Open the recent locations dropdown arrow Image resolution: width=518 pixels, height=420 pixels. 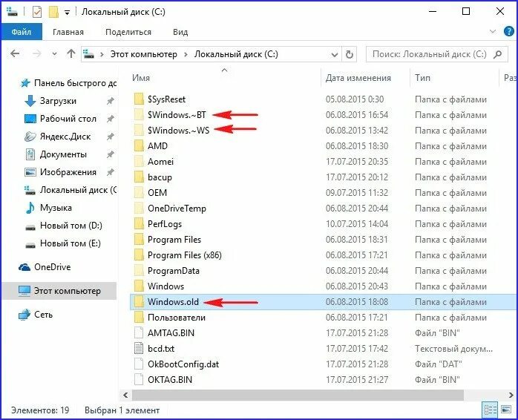[x=54, y=54]
